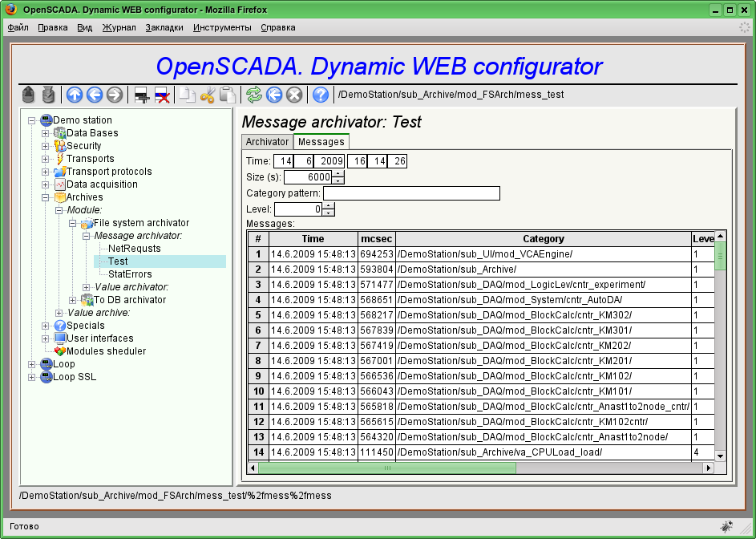Click the Specials question mark icon
Image resolution: width=756 pixels, height=539 pixels.
(60, 326)
